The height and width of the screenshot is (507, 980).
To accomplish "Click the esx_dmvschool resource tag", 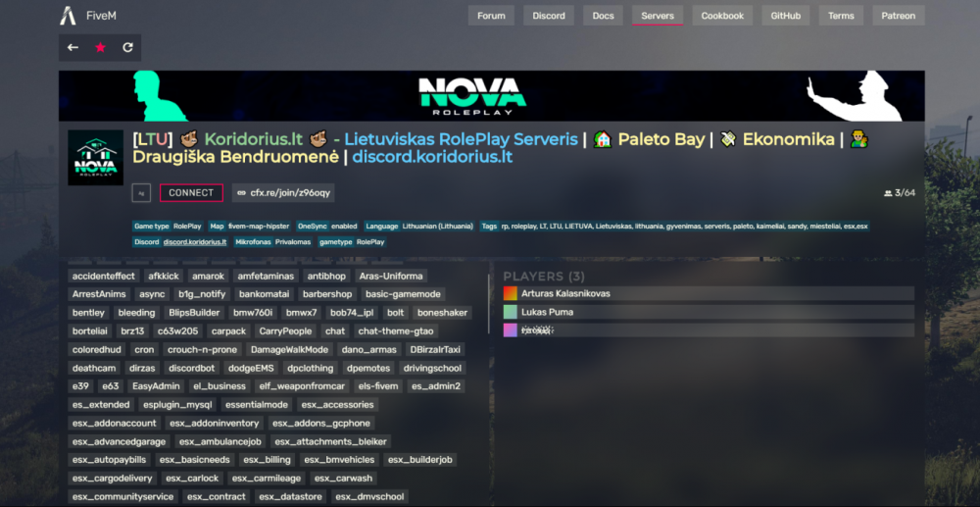I will (369, 497).
